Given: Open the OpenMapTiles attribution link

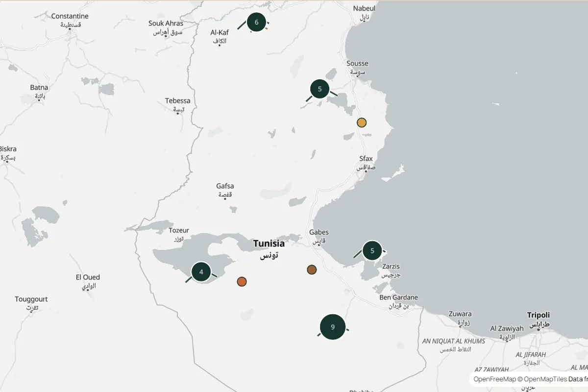Looking at the screenshot, I should [545, 379].
